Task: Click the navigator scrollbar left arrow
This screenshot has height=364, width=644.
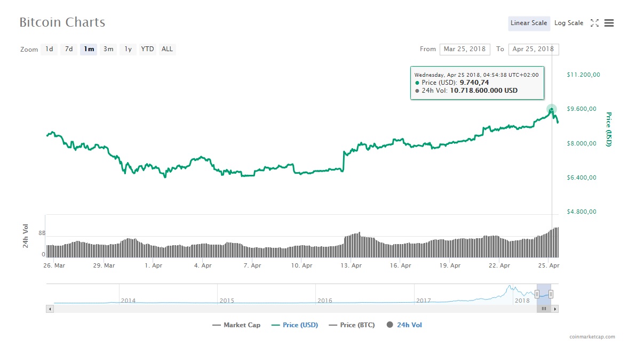Action: pos(50,309)
